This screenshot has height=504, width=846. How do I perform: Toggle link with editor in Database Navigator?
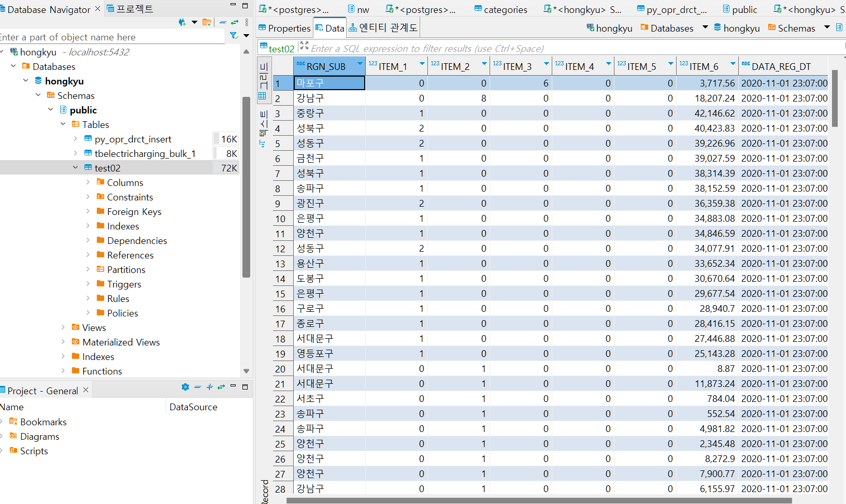click(x=235, y=22)
